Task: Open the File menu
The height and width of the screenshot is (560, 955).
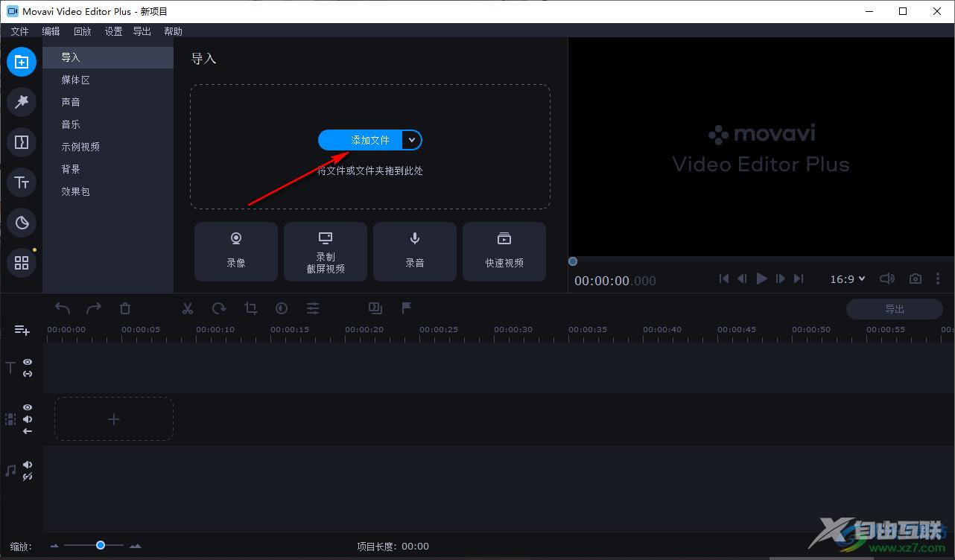Action: [x=19, y=31]
